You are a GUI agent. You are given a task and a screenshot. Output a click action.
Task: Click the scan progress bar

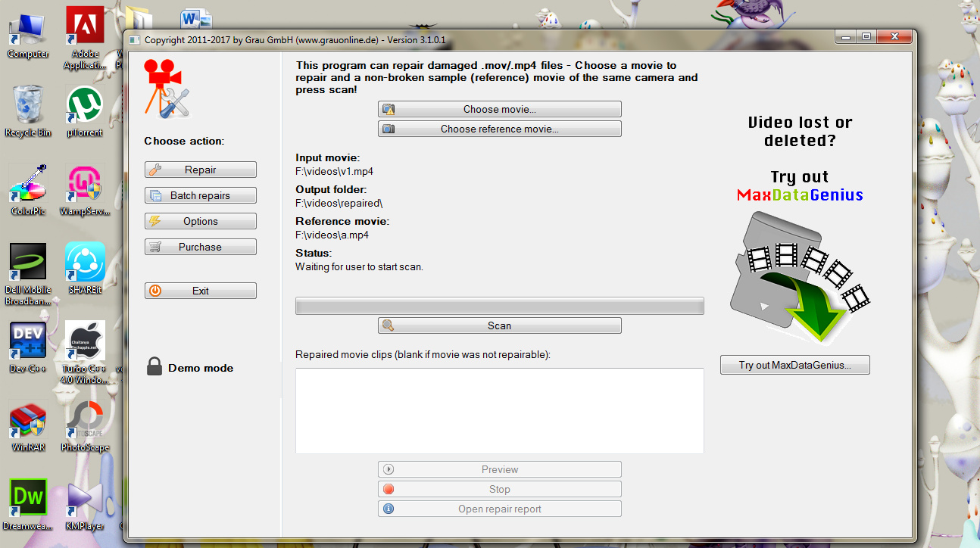coord(499,306)
